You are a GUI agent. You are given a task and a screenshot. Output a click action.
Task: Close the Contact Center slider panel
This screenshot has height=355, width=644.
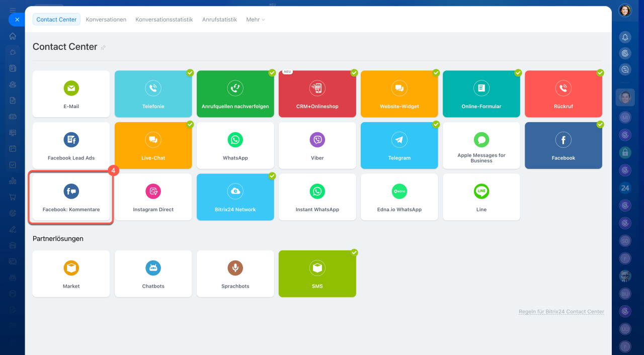click(x=17, y=20)
